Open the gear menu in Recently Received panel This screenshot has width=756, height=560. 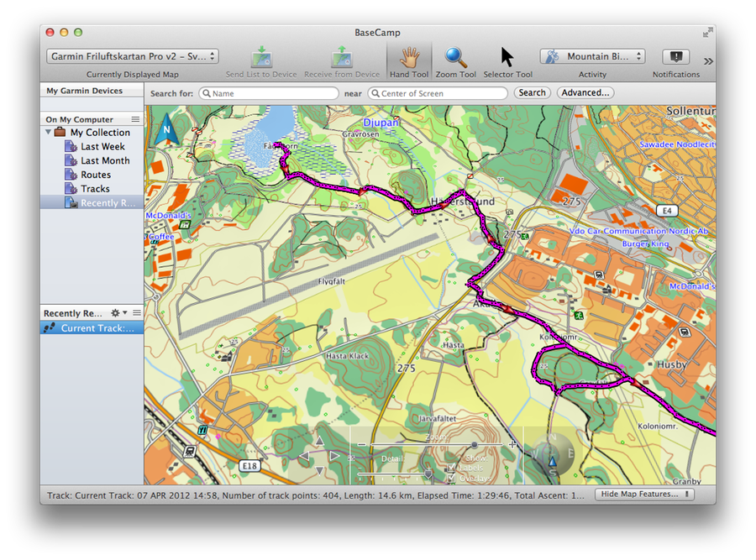click(117, 313)
